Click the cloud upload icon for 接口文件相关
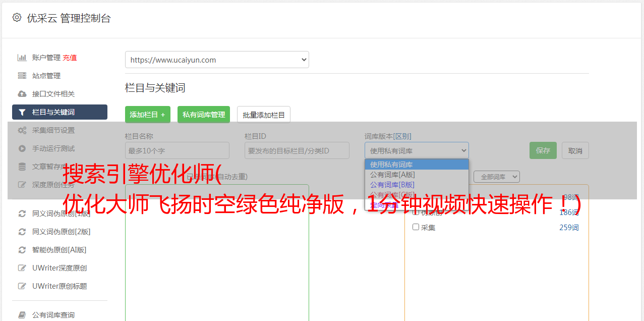 tap(22, 94)
